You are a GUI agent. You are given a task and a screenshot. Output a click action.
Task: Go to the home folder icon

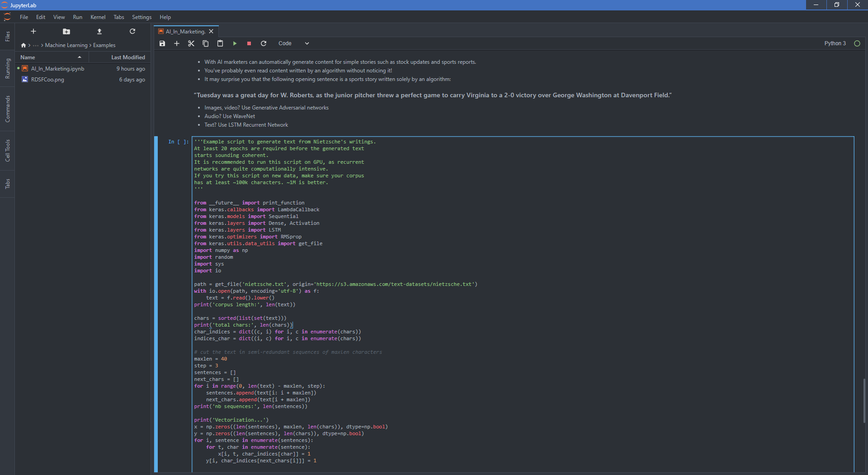coord(24,45)
